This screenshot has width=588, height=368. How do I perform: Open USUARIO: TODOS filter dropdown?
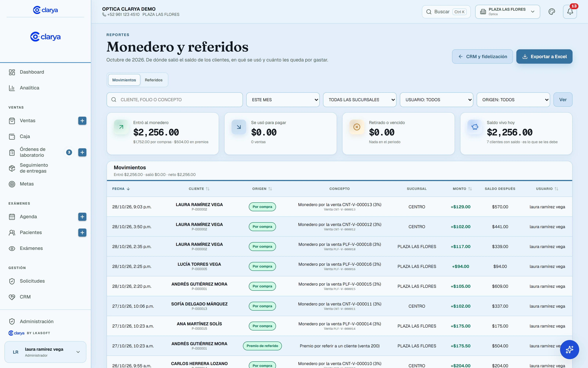(x=436, y=100)
